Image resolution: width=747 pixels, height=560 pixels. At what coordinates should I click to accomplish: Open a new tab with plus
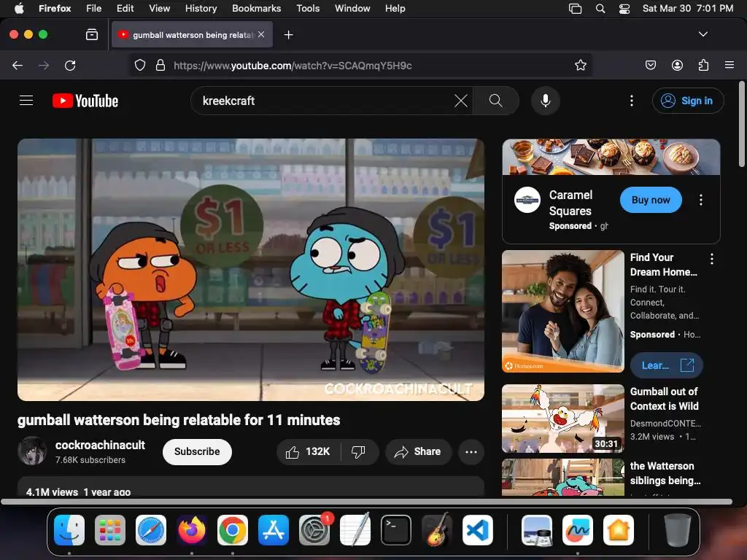point(288,35)
